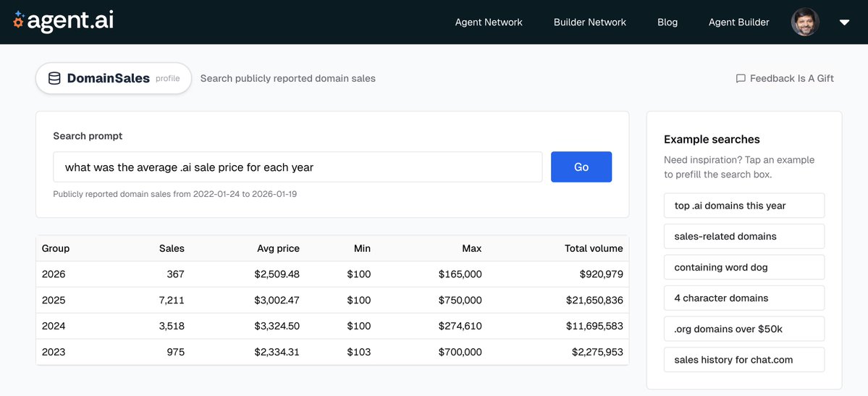Open the DomainSales profile link
This screenshot has width=868, height=396.
(x=168, y=79)
